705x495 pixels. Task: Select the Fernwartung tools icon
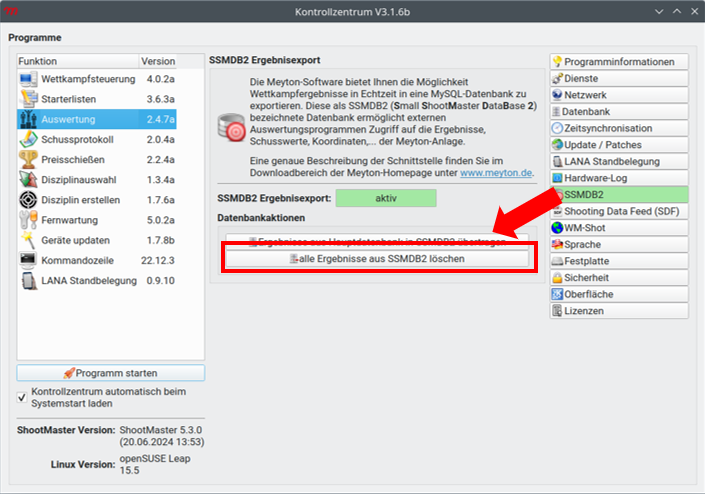pyautogui.click(x=28, y=219)
